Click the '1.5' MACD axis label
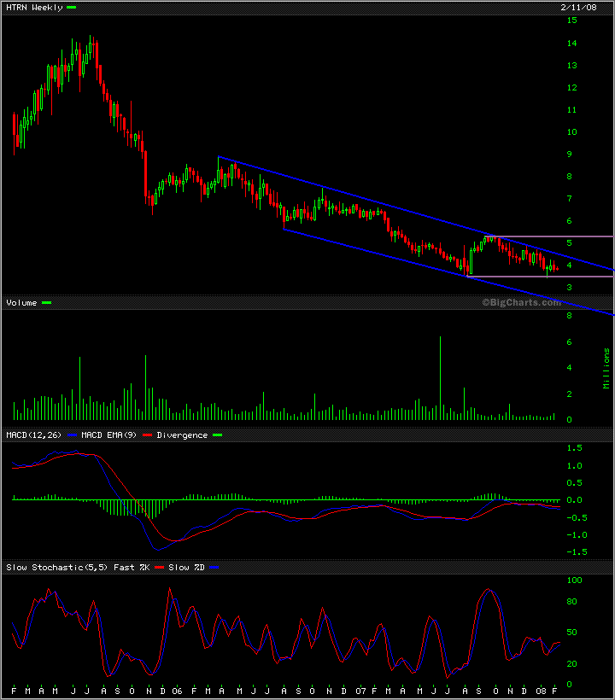615x700 pixels. click(574, 448)
